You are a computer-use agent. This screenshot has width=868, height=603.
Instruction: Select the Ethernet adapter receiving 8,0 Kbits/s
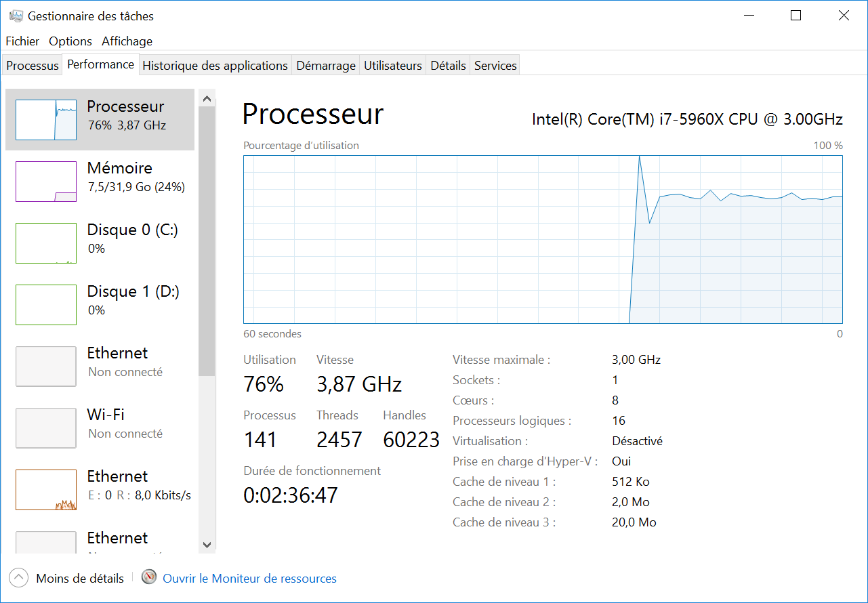pyautogui.click(x=100, y=490)
